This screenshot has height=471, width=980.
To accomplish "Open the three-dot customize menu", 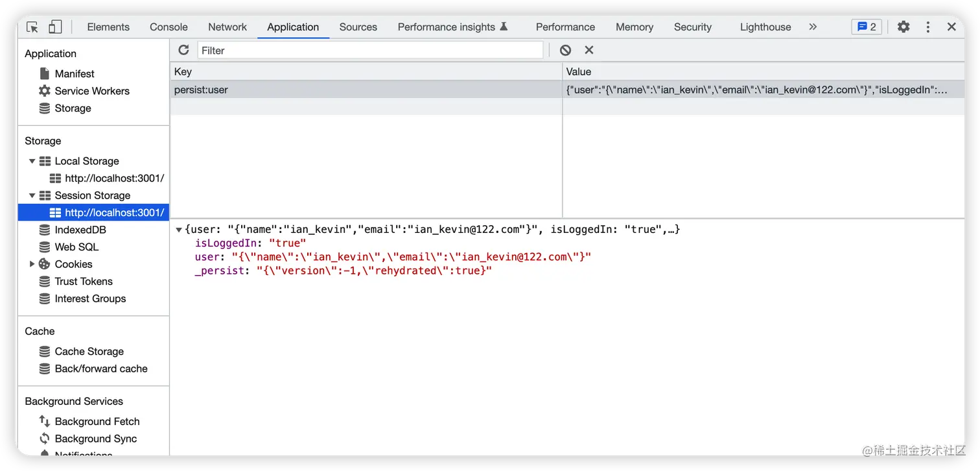I will pyautogui.click(x=928, y=27).
